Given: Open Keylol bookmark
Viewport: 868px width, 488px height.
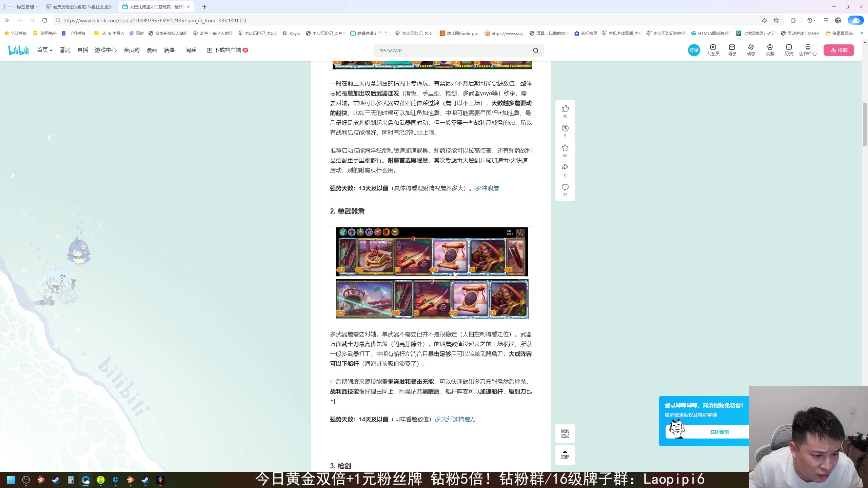Looking at the screenshot, I should (292, 33).
